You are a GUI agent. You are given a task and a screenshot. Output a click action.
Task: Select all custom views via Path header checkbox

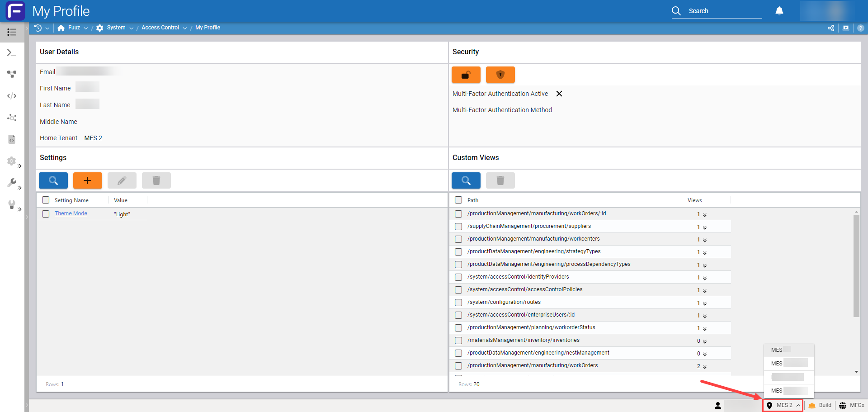[x=458, y=200]
